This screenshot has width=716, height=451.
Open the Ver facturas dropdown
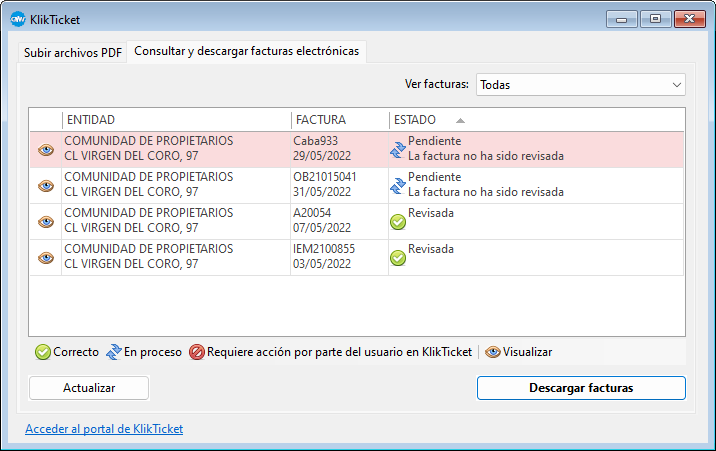(x=580, y=85)
